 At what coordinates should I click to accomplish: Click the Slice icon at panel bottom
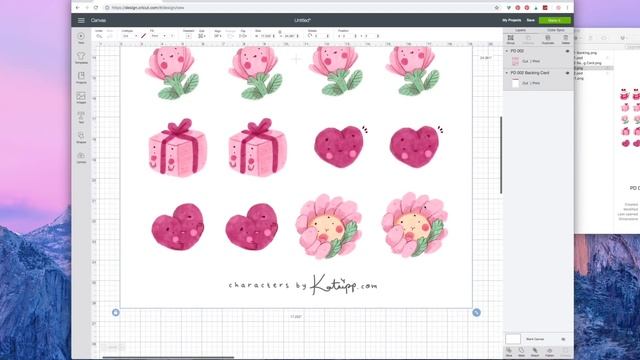509,352
